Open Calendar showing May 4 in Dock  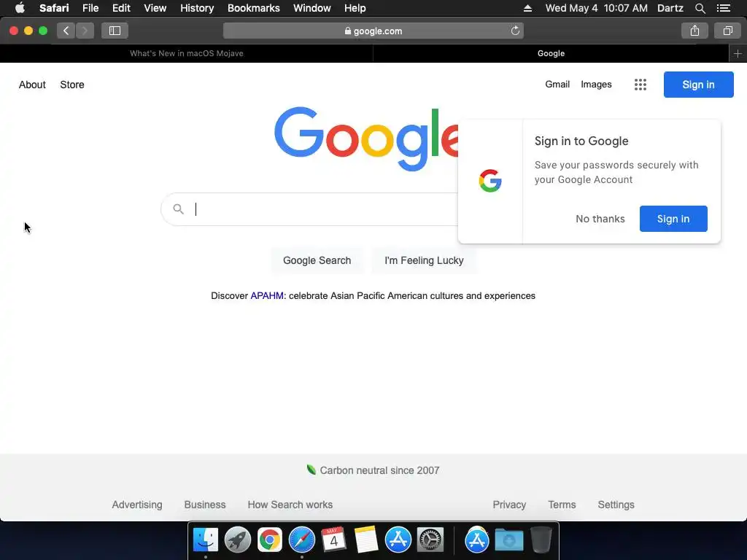tap(333, 540)
